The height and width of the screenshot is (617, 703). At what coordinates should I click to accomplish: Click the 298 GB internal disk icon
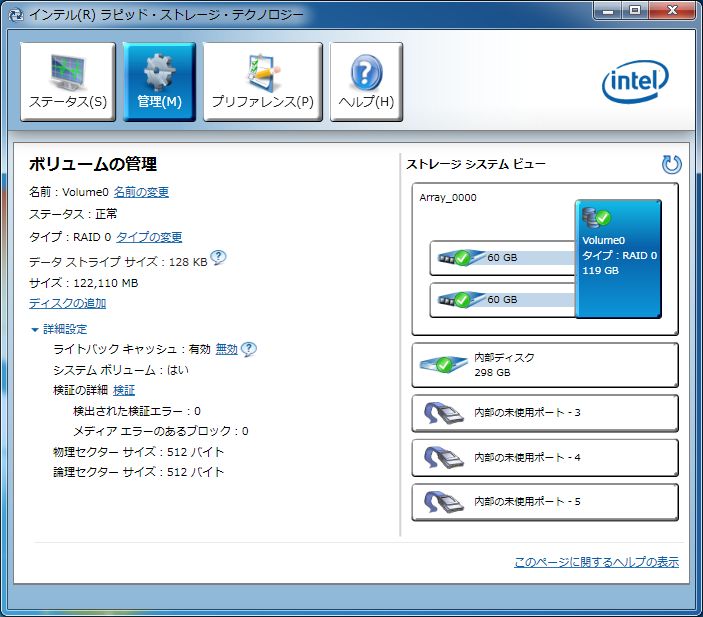[x=443, y=364]
